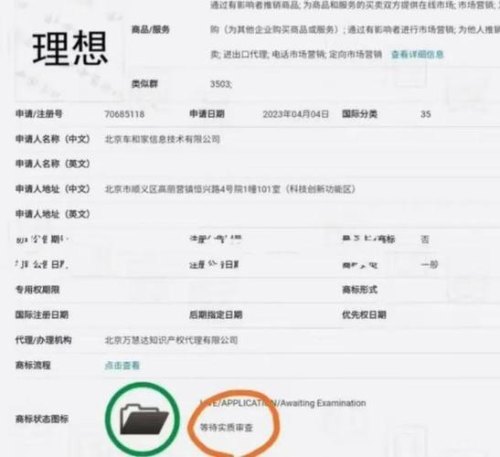Click similar group value 3503
This screenshot has width=500, height=457.
point(221,84)
